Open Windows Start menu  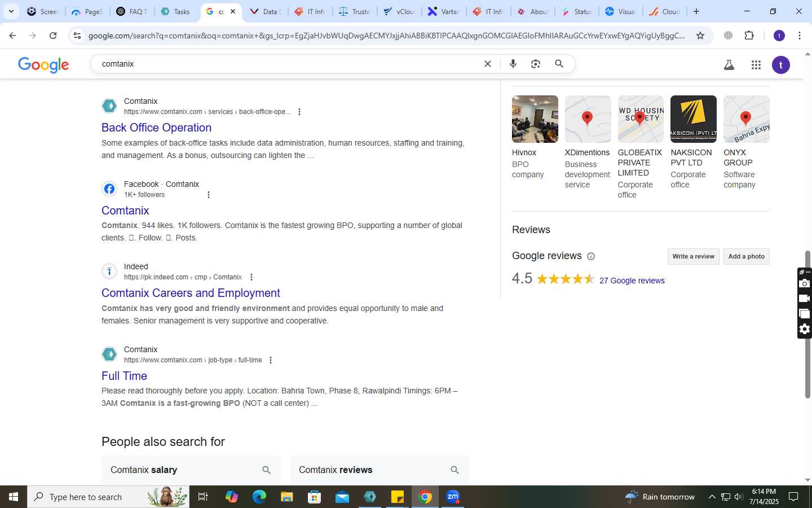point(14,497)
